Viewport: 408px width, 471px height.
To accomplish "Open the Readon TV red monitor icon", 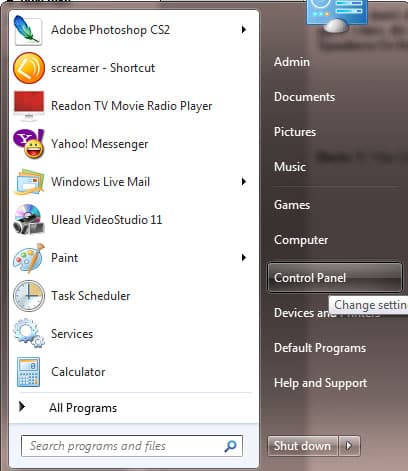I will [x=29, y=106].
